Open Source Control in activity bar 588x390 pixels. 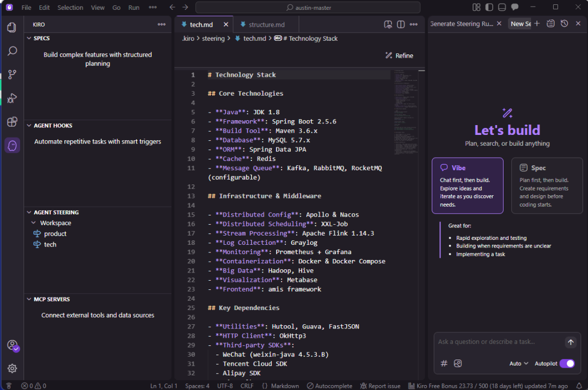point(12,75)
